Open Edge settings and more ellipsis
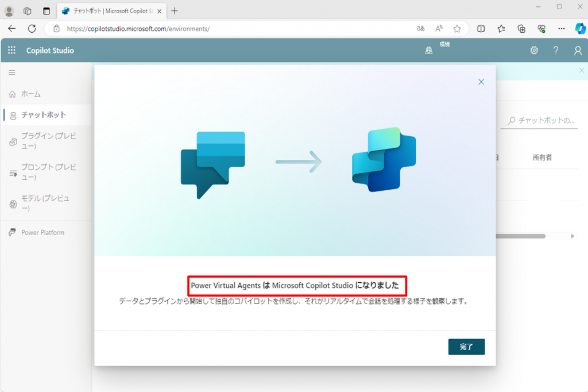The image size is (588, 392). pos(561,29)
